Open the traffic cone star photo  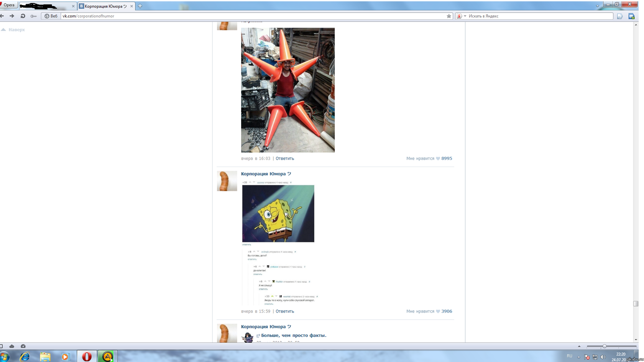pyautogui.click(x=288, y=90)
